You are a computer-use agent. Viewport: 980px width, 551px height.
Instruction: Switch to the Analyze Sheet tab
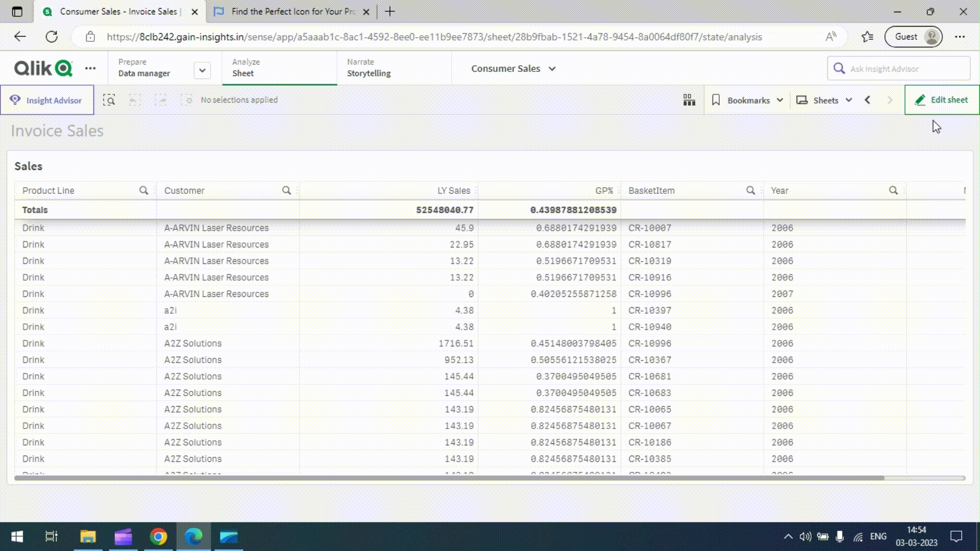(x=279, y=68)
